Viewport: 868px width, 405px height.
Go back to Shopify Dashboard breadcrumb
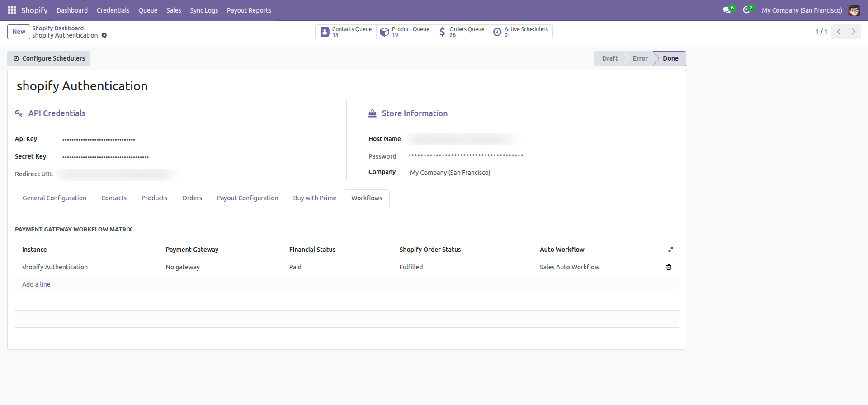pyautogui.click(x=58, y=28)
